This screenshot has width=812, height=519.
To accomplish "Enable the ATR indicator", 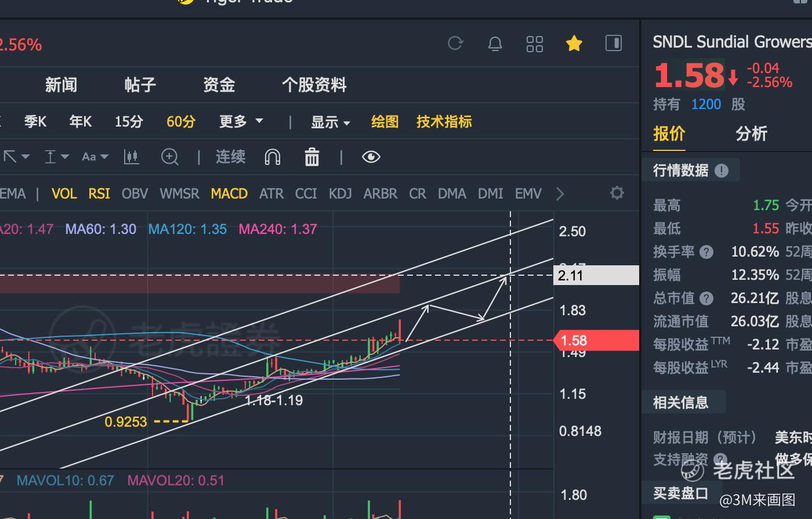I will [x=271, y=193].
